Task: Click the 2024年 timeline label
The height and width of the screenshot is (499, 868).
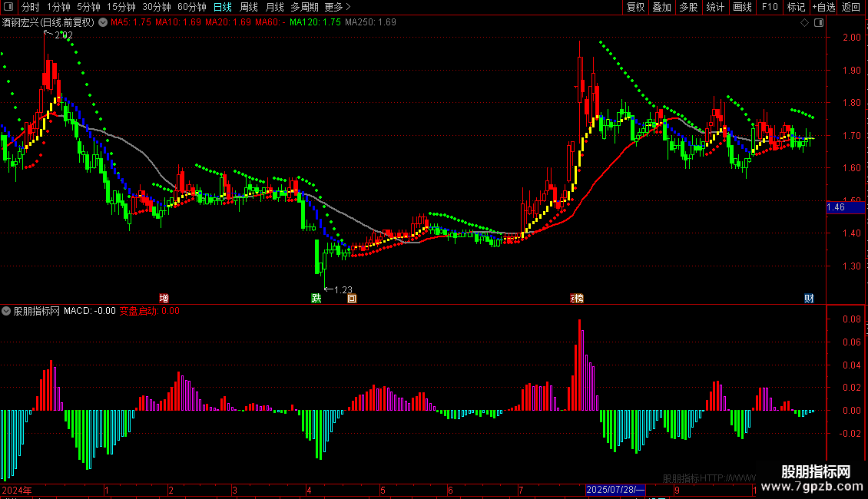Action: 17,490
